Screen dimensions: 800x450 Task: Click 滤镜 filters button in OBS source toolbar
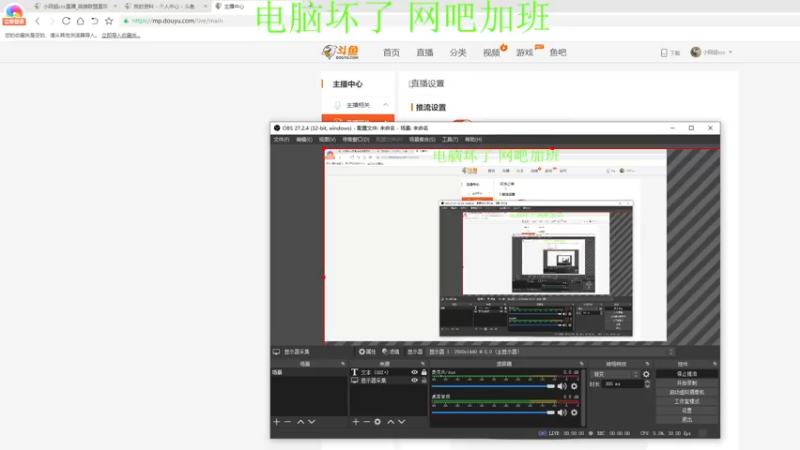point(391,352)
